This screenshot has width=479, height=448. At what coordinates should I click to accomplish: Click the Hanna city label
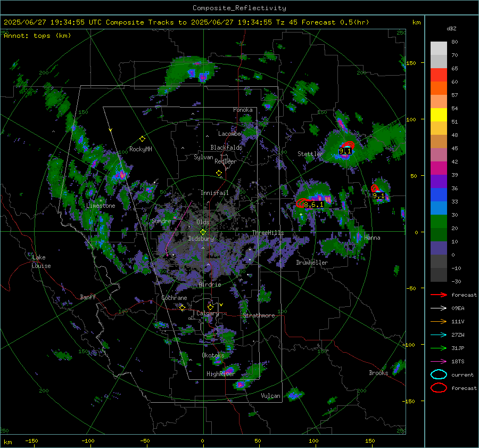[x=372, y=238]
